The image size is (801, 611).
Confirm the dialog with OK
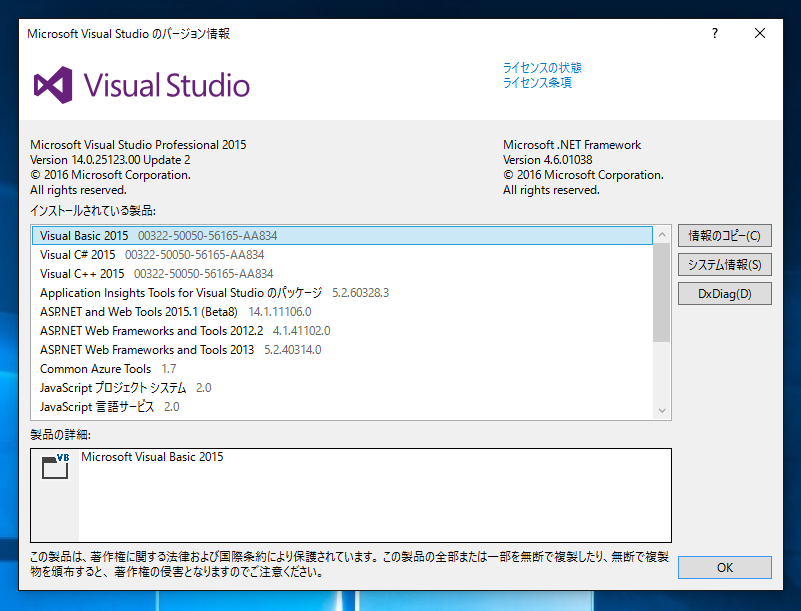pos(724,567)
